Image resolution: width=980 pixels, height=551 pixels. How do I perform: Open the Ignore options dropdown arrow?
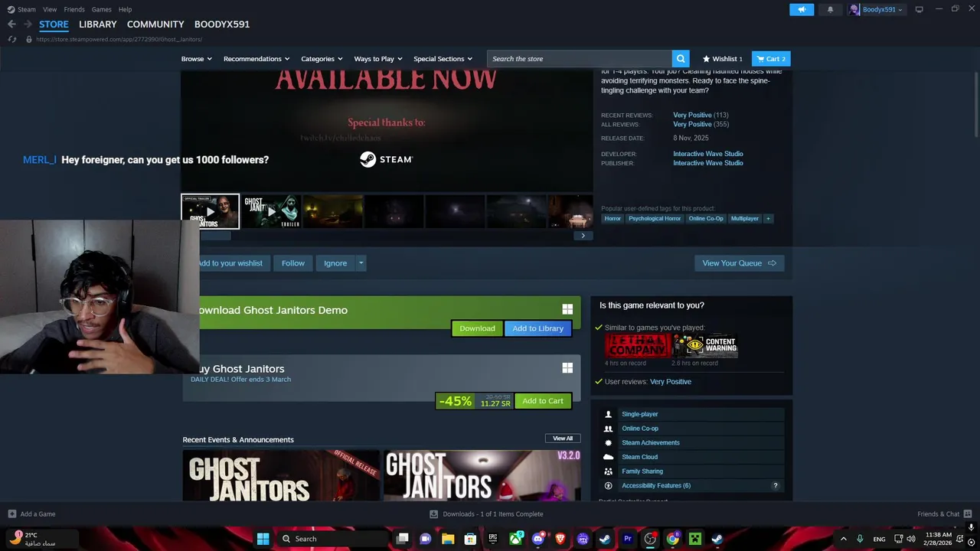point(361,263)
